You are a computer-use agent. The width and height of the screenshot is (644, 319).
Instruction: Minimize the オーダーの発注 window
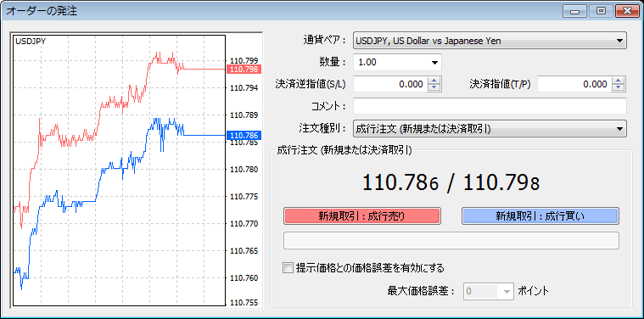[x=574, y=11]
